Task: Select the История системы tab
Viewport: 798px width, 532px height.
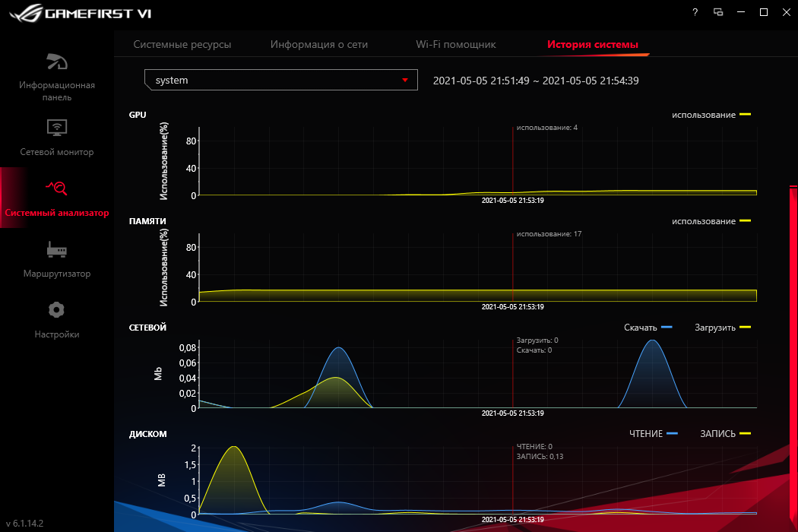Action: click(592, 44)
